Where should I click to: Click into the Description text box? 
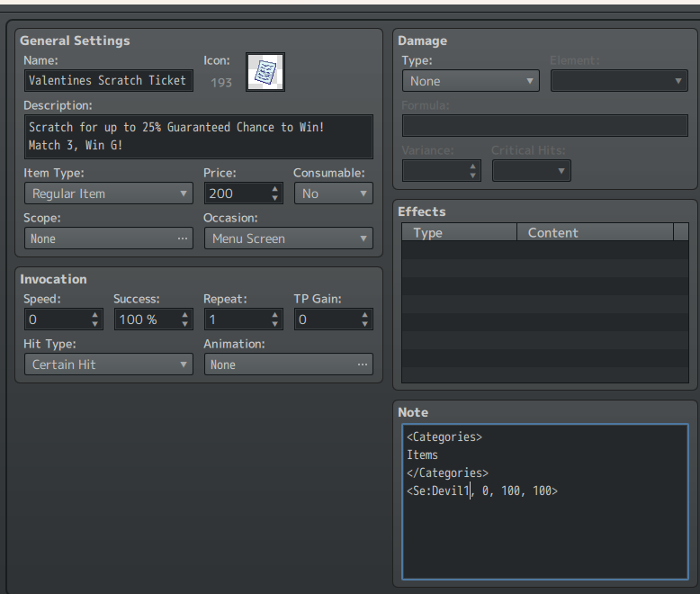[x=199, y=137]
